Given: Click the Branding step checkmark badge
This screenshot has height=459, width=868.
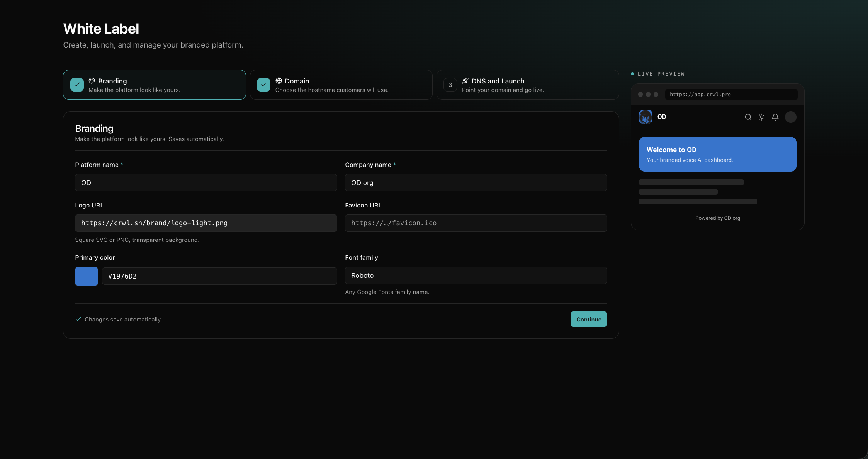Looking at the screenshot, I should pos(77,85).
